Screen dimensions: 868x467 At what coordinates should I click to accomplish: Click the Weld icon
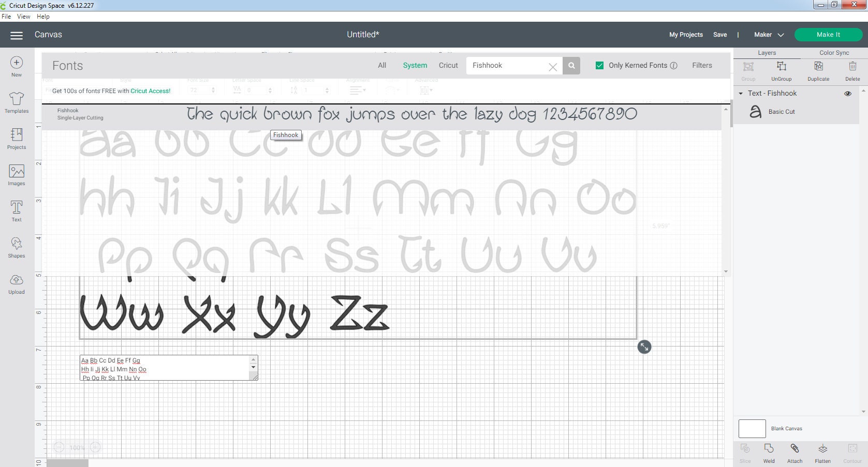click(769, 450)
